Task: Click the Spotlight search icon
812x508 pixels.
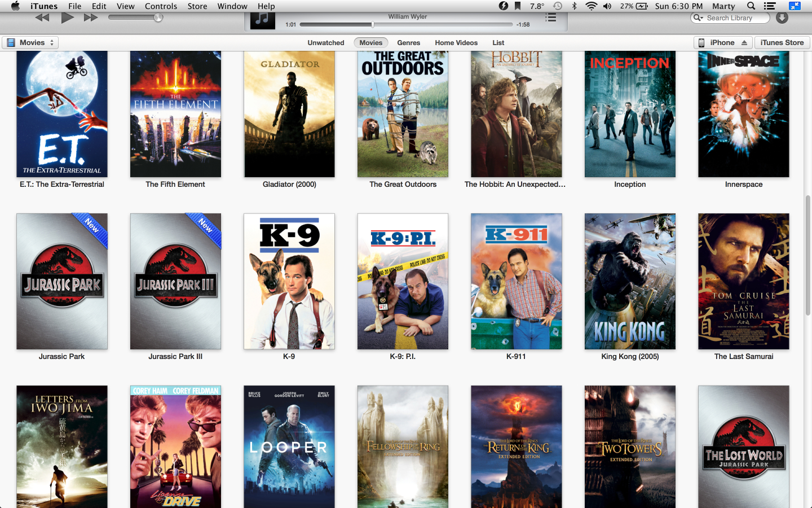Action: 751,6
